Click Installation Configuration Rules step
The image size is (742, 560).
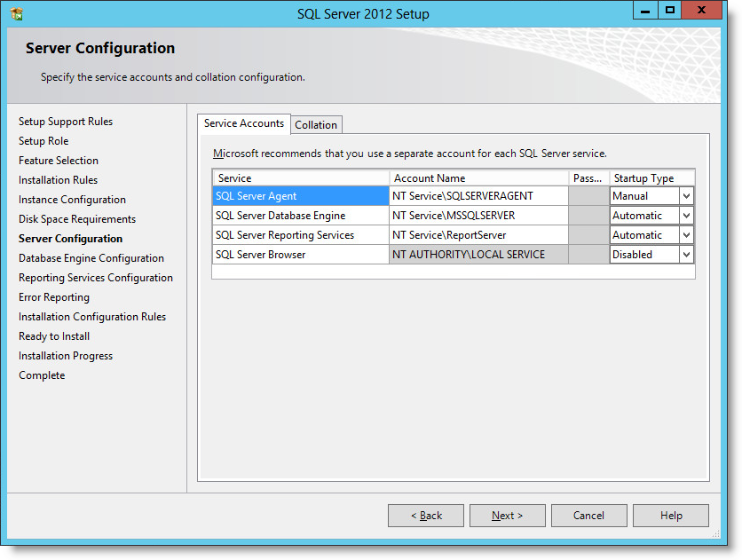tap(92, 317)
